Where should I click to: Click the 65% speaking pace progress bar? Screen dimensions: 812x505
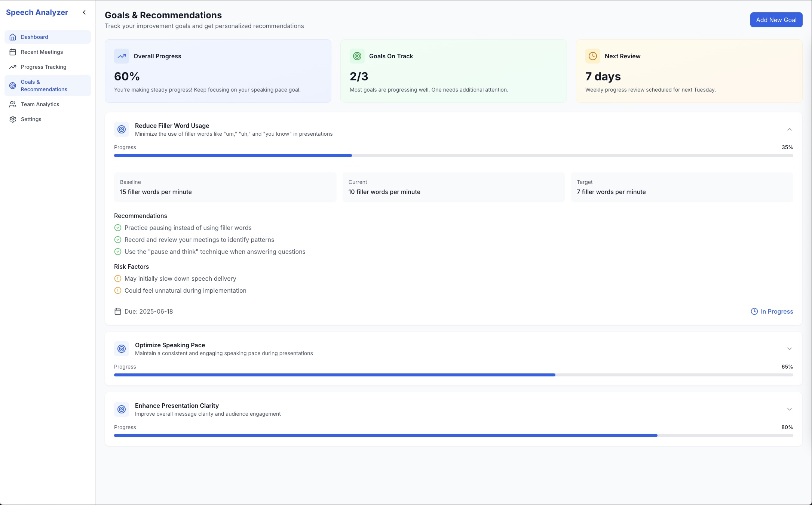(453, 375)
